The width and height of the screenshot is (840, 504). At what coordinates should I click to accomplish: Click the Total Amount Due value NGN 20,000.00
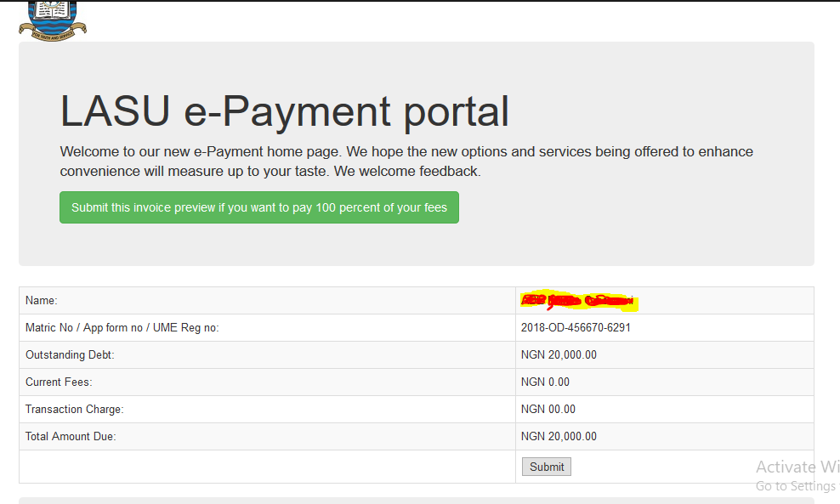pos(559,437)
